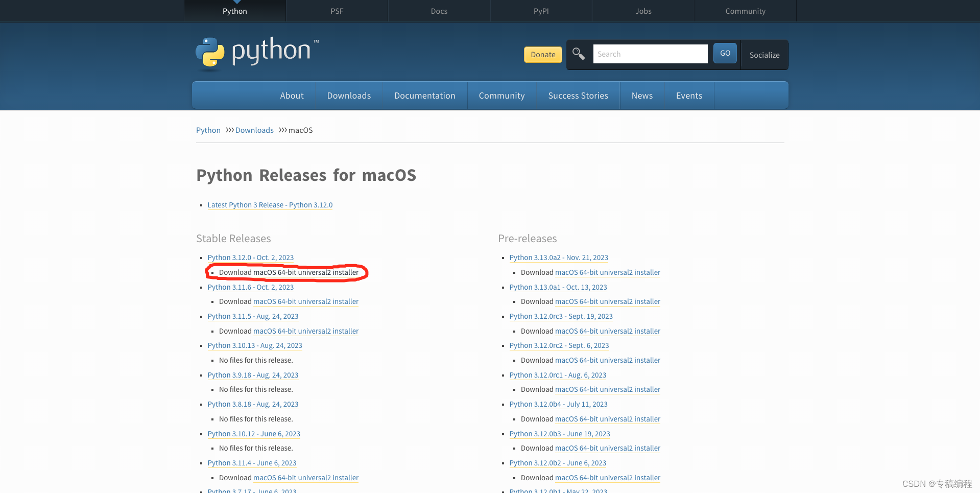
Task: Download installer under Python 3.12.0b3
Action: coord(608,448)
